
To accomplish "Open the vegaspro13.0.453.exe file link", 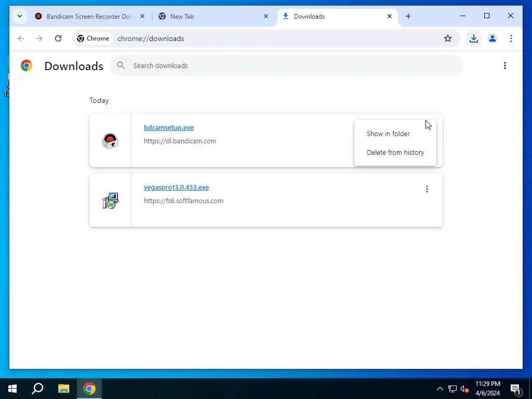I will click(x=176, y=187).
